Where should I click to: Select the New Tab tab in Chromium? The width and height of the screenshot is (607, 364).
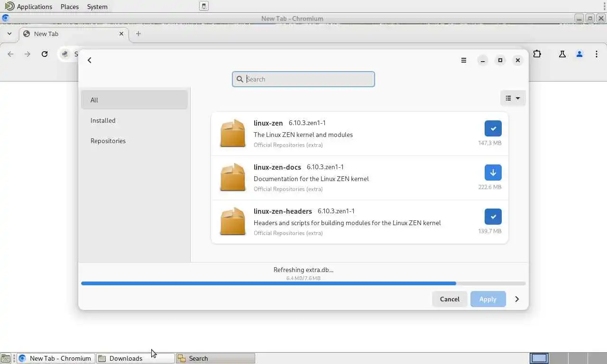[x=74, y=34]
